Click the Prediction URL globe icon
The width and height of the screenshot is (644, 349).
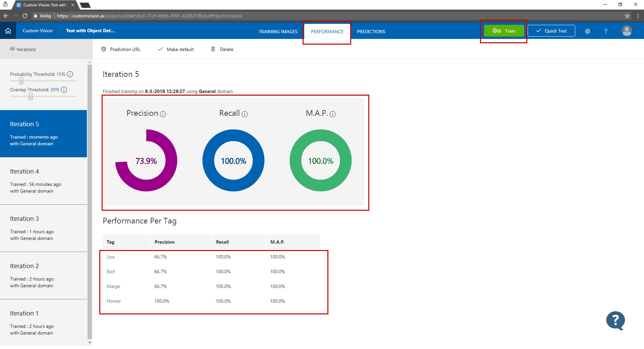tap(104, 49)
